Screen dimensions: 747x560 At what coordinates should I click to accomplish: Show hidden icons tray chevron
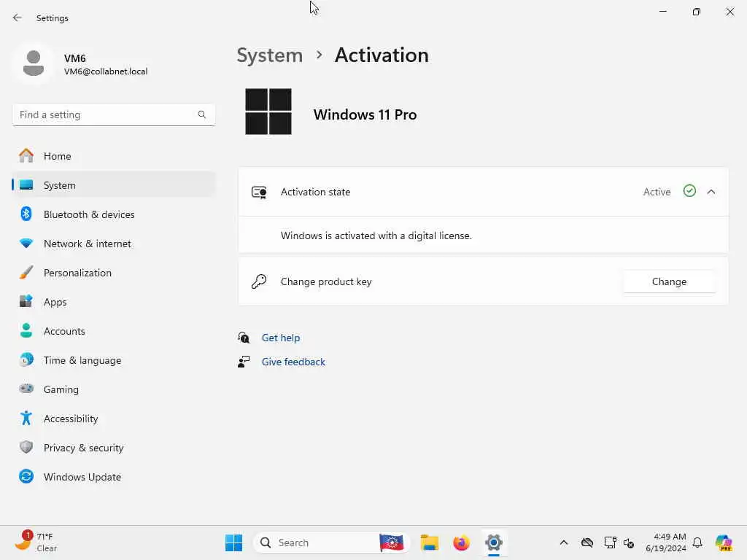click(564, 542)
